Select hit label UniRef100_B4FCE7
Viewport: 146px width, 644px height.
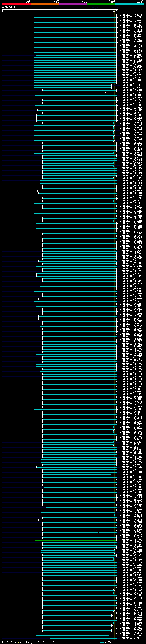click(131, 85)
